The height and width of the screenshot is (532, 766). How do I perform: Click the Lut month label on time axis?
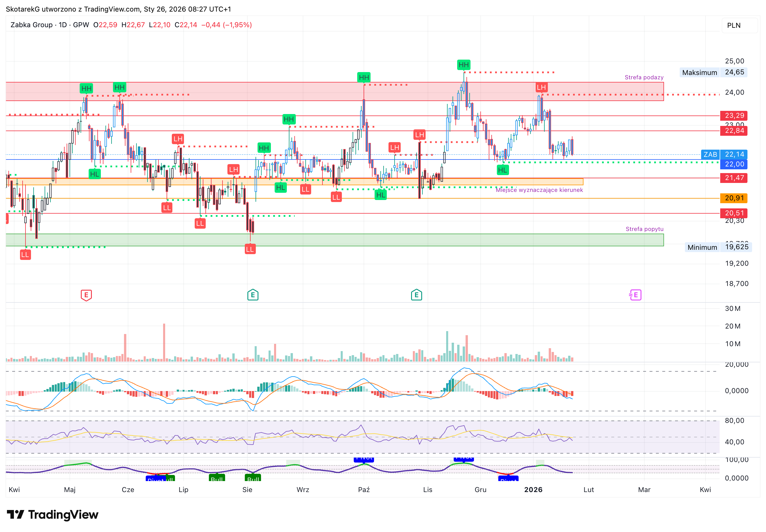589,490
